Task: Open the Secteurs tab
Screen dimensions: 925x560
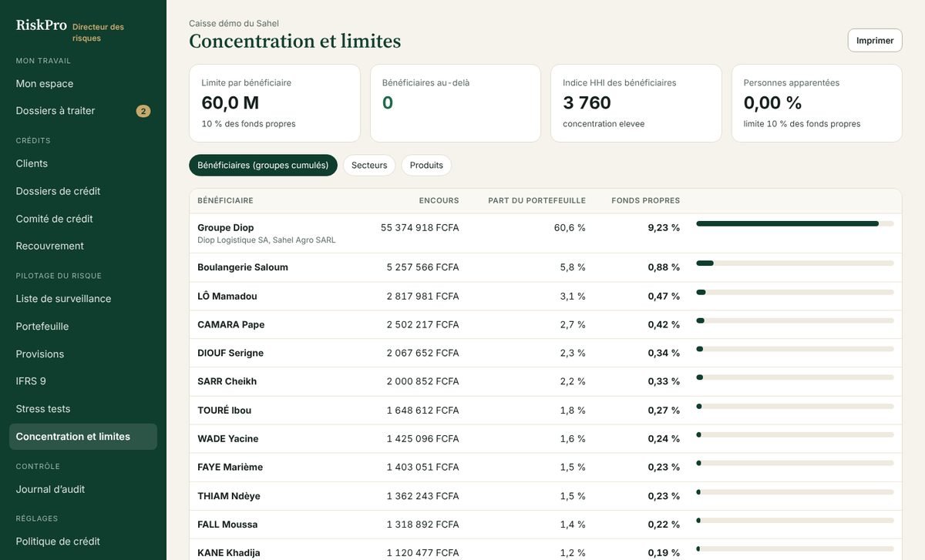Action: [369, 165]
